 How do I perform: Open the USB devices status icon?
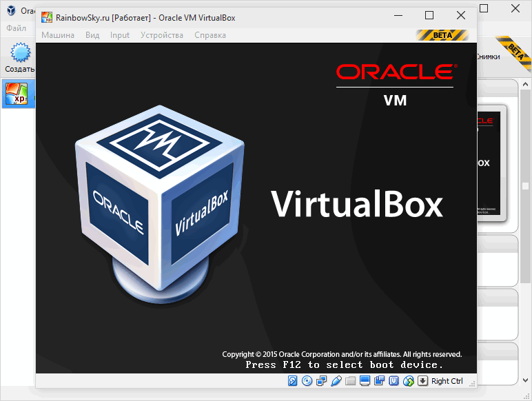336,381
